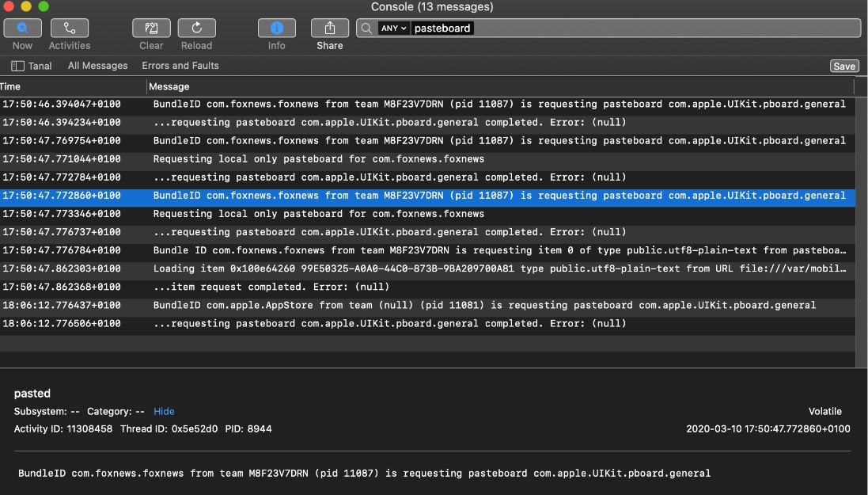Select log row at 17:50:47.772784
The height and width of the screenshot is (495, 868).
click(x=427, y=177)
